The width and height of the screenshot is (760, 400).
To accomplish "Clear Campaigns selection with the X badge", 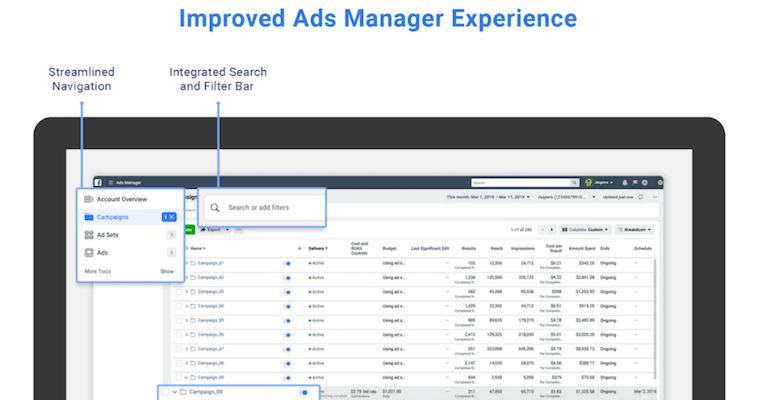I will click(x=169, y=217).
